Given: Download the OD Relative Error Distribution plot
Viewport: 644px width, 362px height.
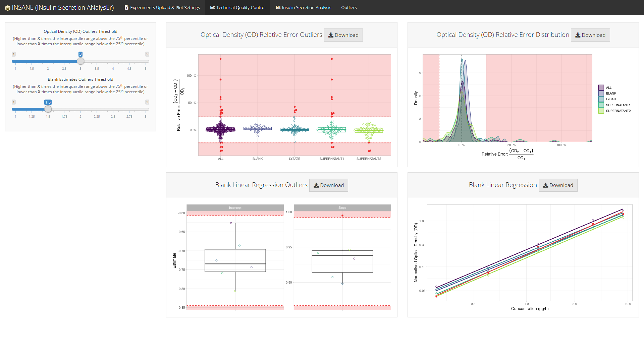Looking at the screenshot, I should (x=590, y=35).
